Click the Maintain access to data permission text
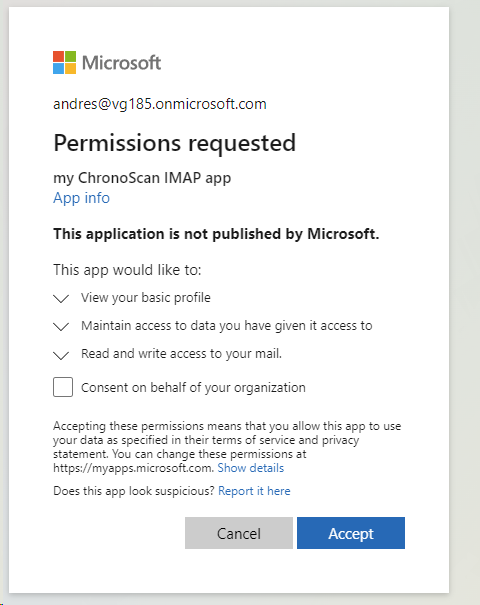 [226, 326]
